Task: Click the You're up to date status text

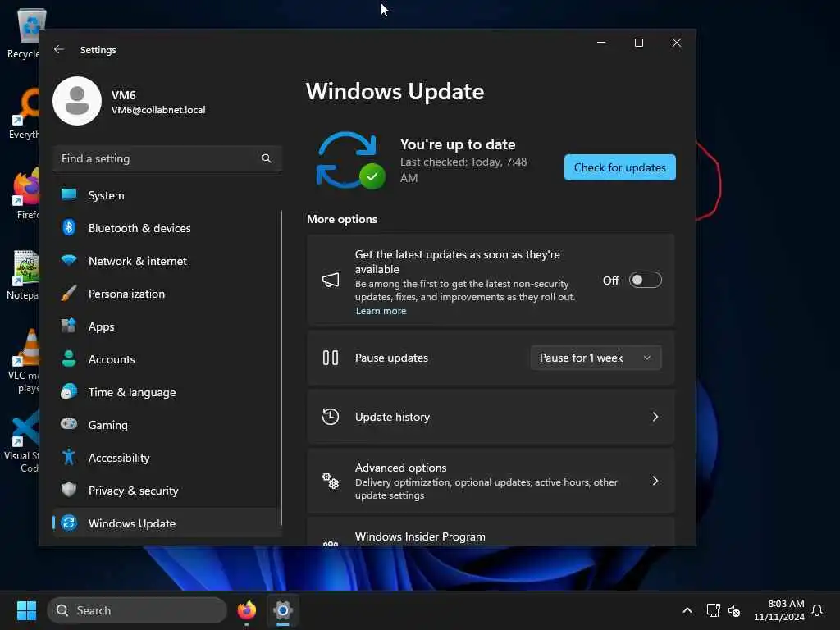Action: (458, 144)
